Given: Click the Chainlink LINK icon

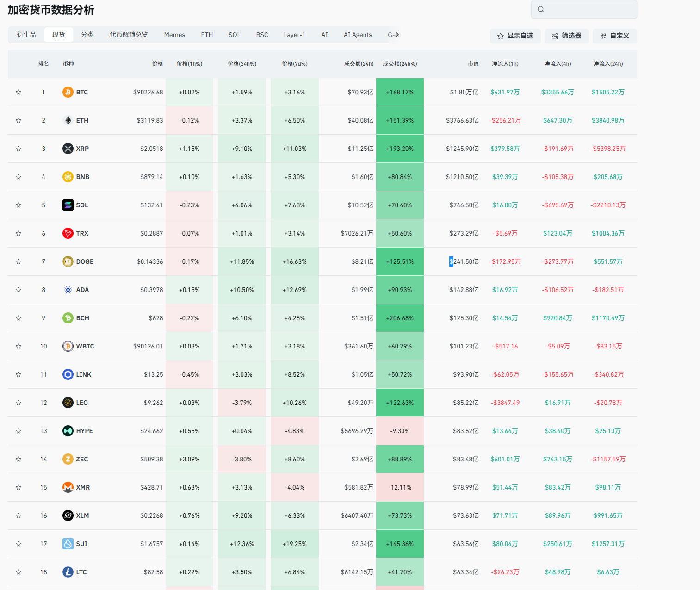Looking at the screenshot, I should point(68,374).
